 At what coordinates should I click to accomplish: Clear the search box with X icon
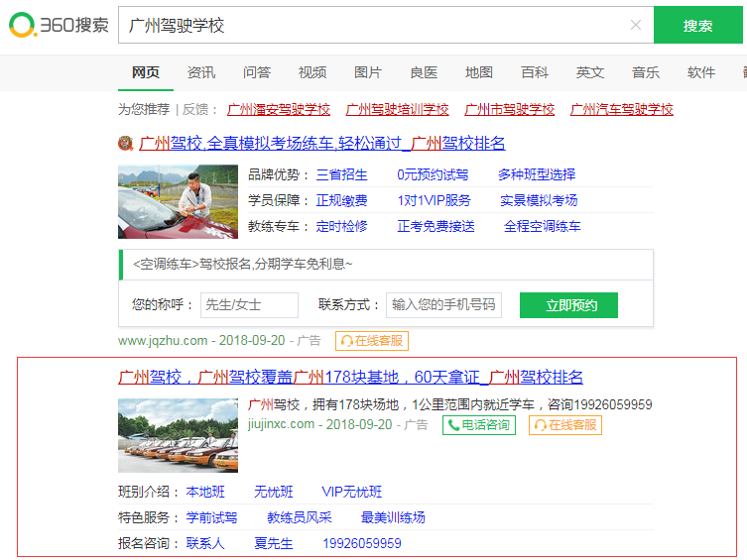pyautogui.click(x=635, y=25)
